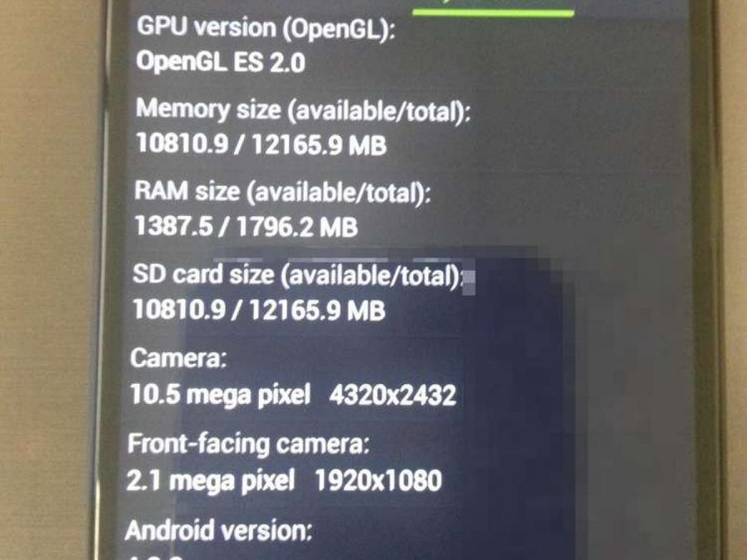Select the SD card size (available/total) label
The height and width of the screenshot is (560, 747).
pos(298,276)
